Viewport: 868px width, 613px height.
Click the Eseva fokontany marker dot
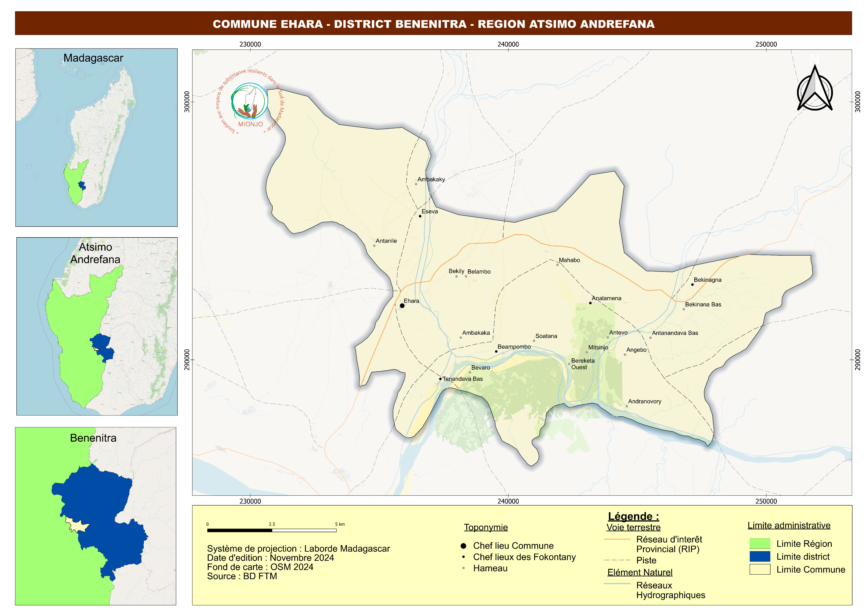(x=420, y=216)
